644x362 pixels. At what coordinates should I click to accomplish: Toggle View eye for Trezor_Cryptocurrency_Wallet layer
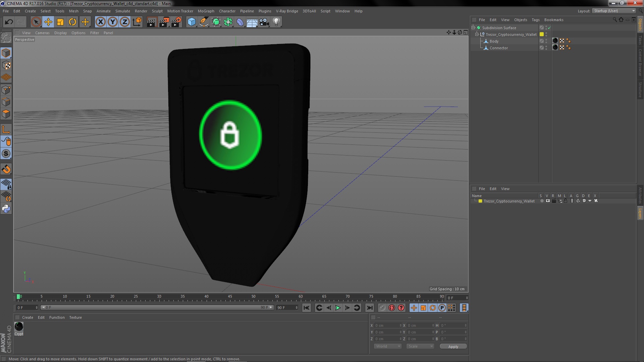tap(548, 201)
